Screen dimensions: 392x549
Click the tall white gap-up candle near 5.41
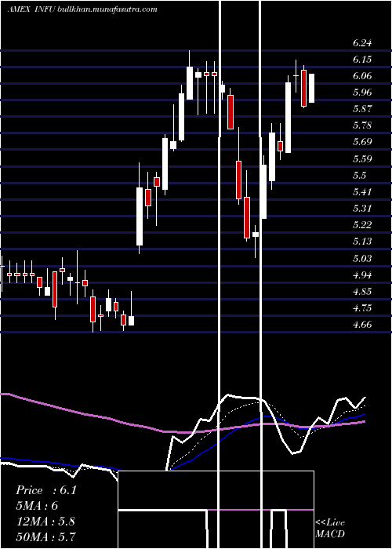(140, 216)
